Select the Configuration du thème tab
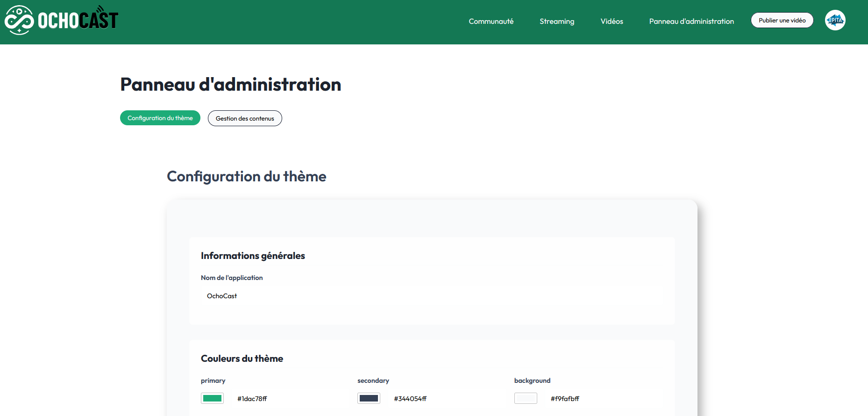The height and width of the screenshot is (416, 868). click(160, 118)
